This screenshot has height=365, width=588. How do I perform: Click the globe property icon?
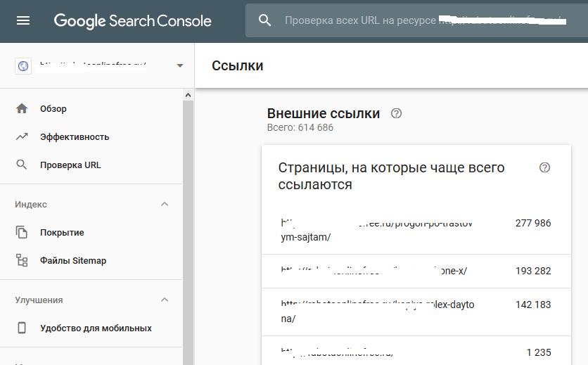(x=23, y=66)
